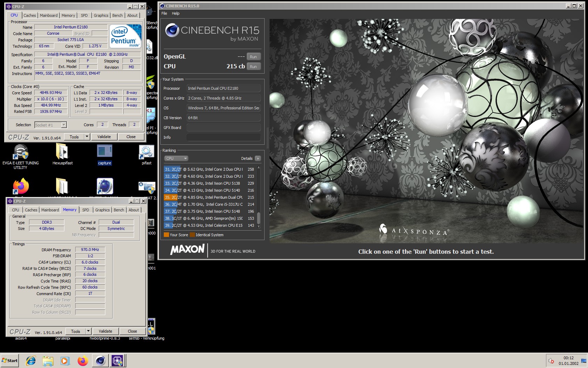Open Windows Media Player taskbar icon
Viewport: 588px width, 368px height.
65,361
